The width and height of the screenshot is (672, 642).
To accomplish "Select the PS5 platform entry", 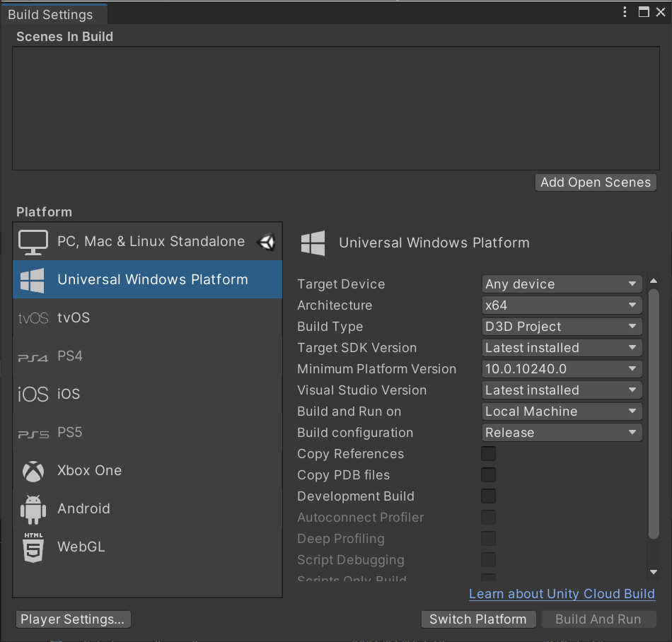I will (147, 432).
